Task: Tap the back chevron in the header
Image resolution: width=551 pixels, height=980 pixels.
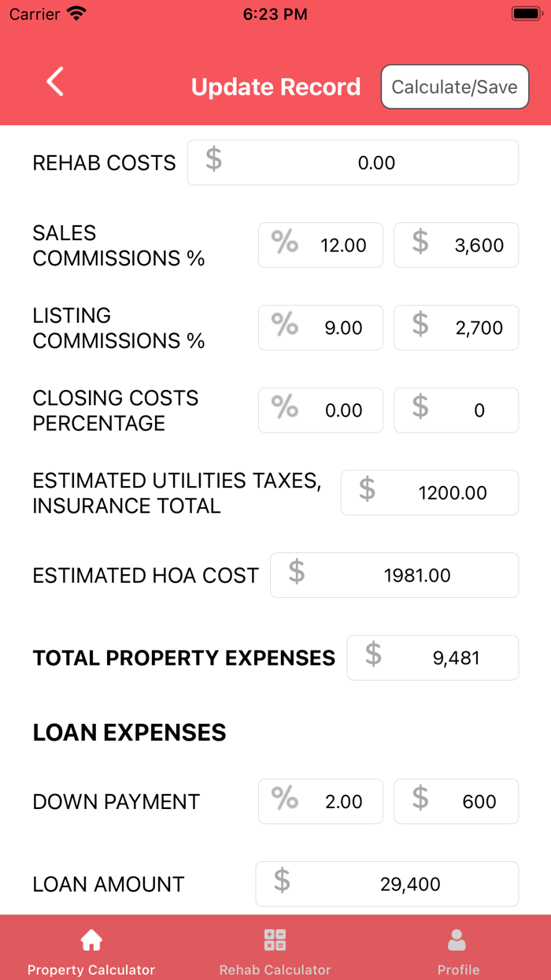Action: click(x=54, y=81)
